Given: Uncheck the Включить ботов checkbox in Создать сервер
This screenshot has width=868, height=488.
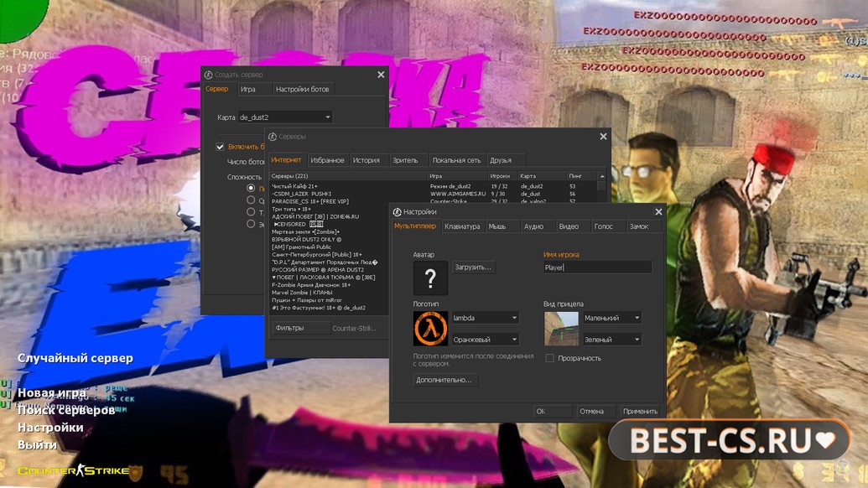Looking at the screenshot, I should click(x=220, y=147).
